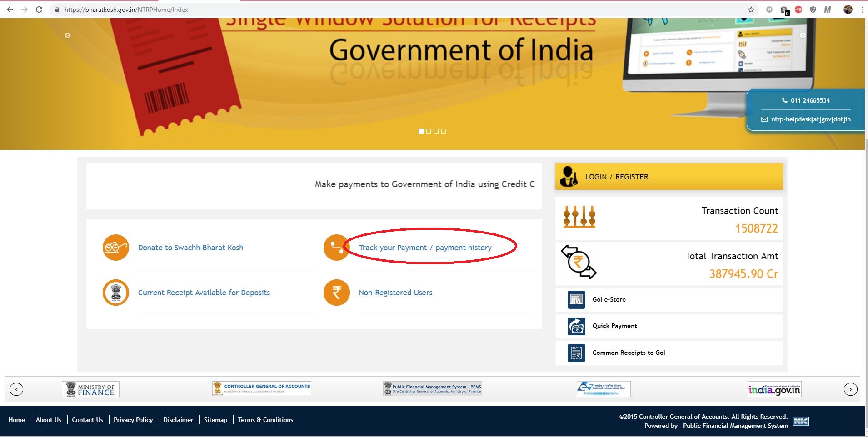Open Track your Payment / payment history link
868x437 pixels.
[425, 248]
